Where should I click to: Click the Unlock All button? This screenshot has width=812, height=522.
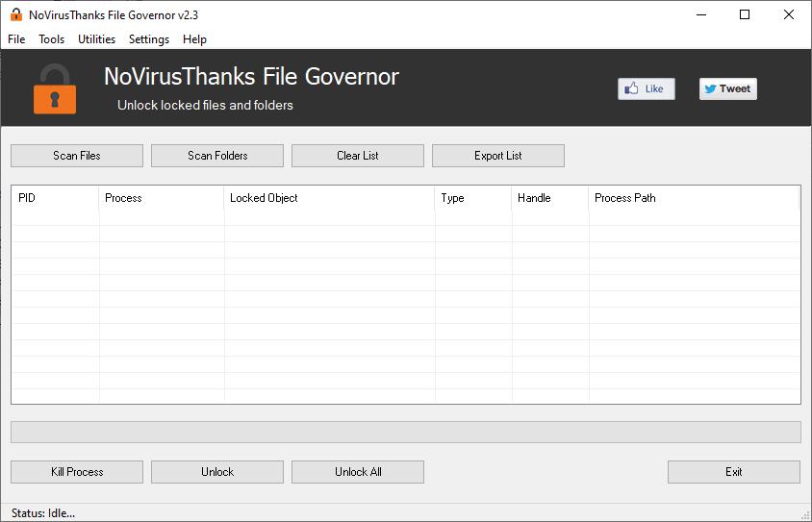pyautogui.click(x=358, y=472)
